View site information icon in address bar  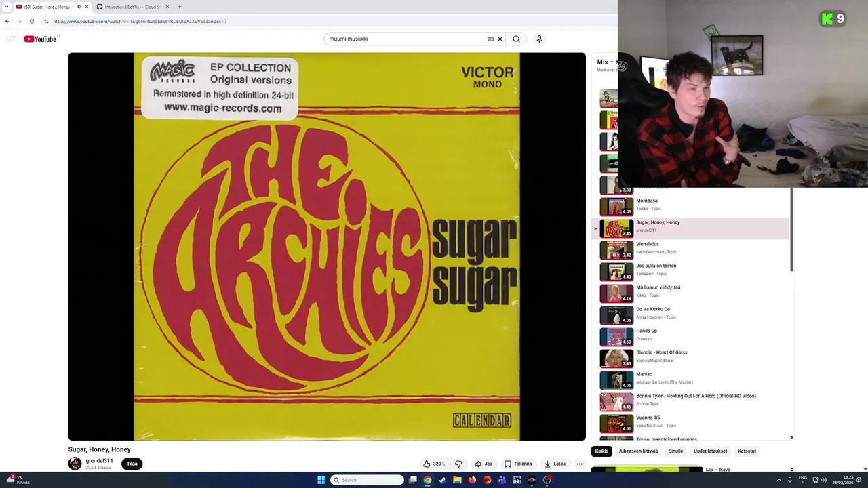coord(46,21)
